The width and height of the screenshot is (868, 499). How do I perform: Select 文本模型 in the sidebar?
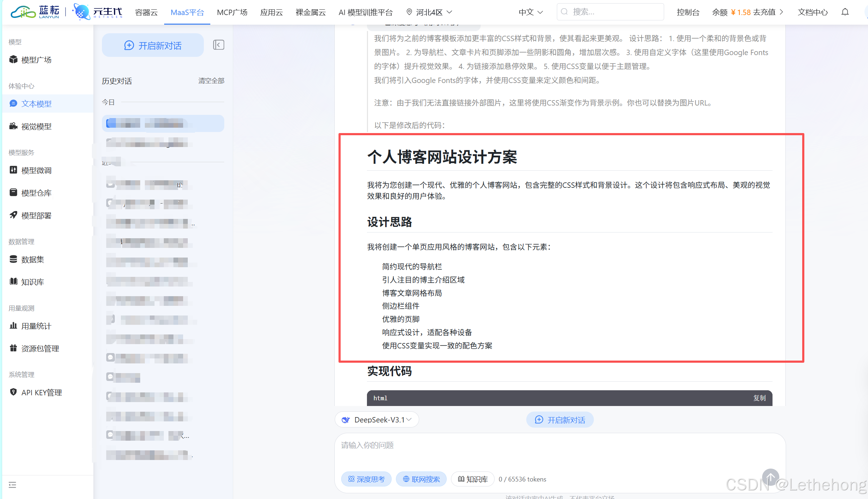(x=48, y=104)
